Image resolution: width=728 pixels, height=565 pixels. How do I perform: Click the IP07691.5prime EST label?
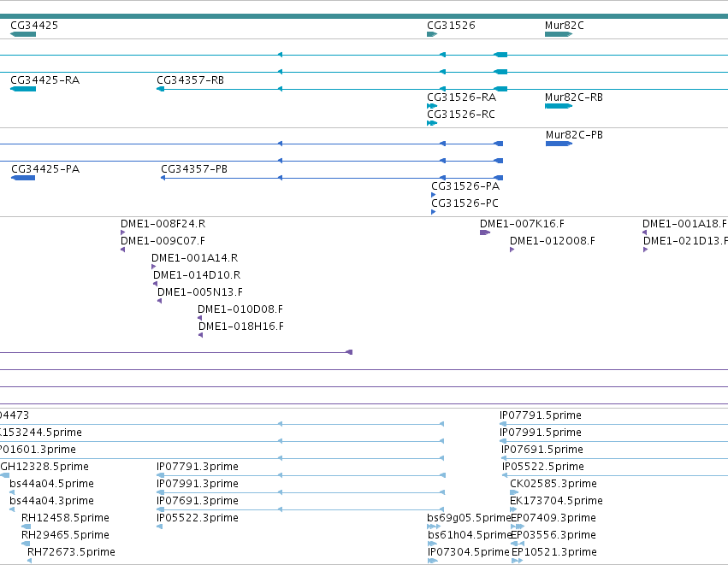[x=542, y=450]
